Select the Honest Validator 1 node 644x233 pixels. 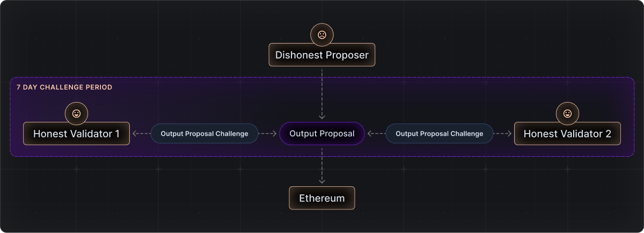[x=76, y=134]
